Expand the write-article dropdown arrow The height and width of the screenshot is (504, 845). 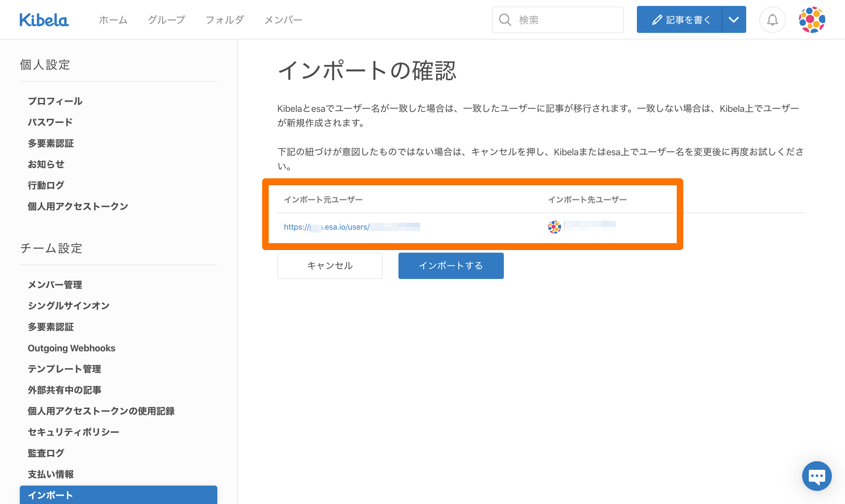tap(733, 20)
